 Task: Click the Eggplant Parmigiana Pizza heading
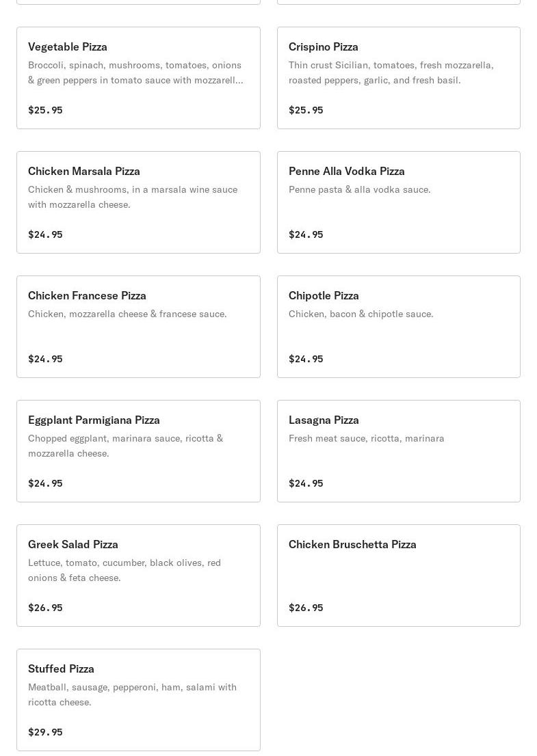point(94,420)
